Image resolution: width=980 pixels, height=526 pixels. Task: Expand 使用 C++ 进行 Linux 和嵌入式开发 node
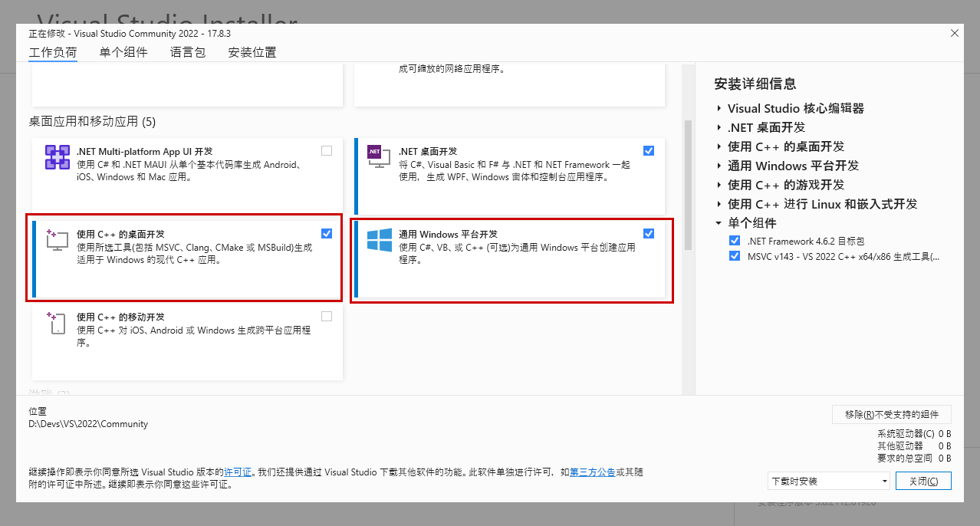719,205
